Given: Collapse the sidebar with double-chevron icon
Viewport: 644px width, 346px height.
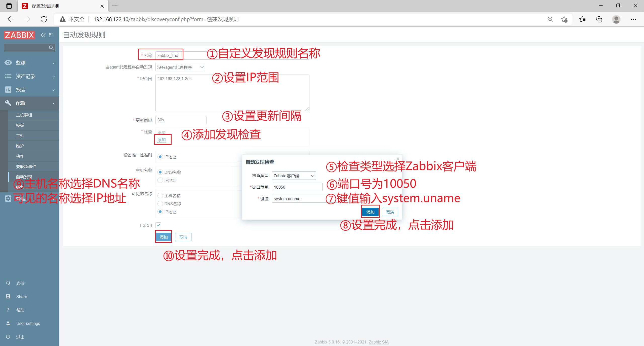Looking at the screenshot, I should 43,35.
